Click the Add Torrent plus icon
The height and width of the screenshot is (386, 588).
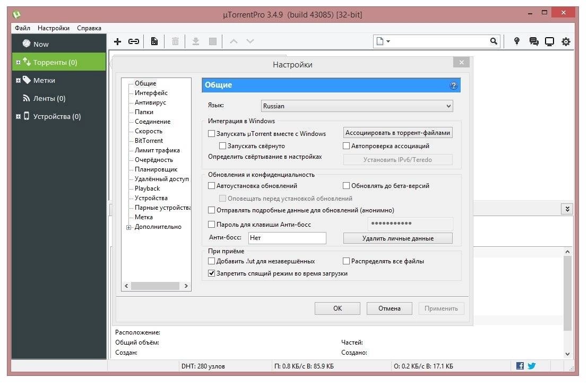[x=117, y=41]
